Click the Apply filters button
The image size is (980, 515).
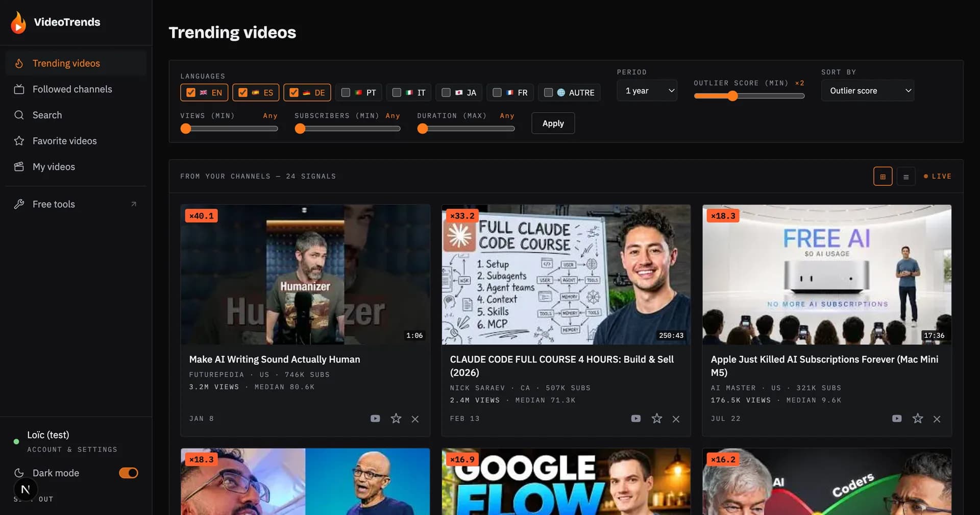click(553, 124)
